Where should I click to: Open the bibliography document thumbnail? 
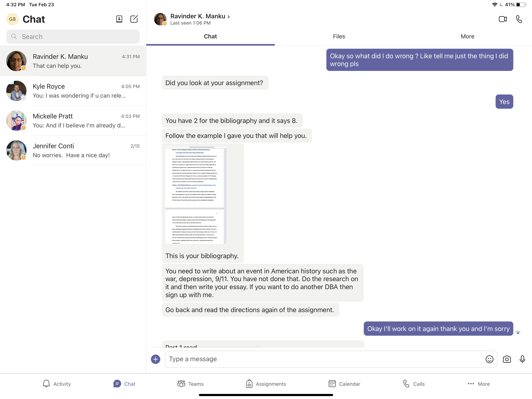[x=195, y=195]
